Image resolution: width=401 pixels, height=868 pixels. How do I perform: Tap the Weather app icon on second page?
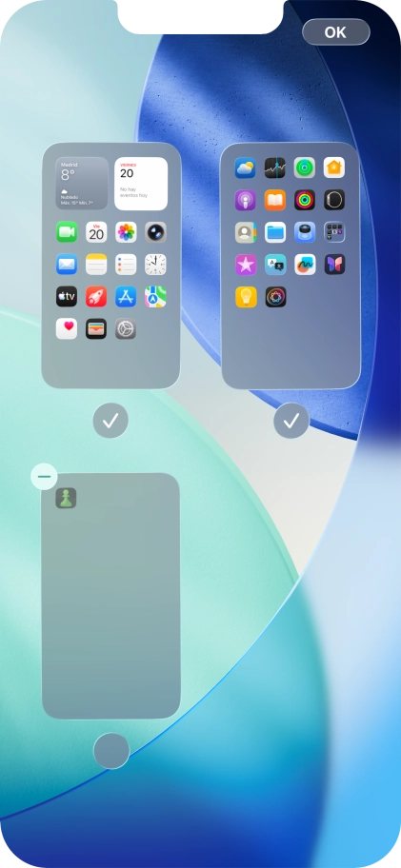(245, 168)
